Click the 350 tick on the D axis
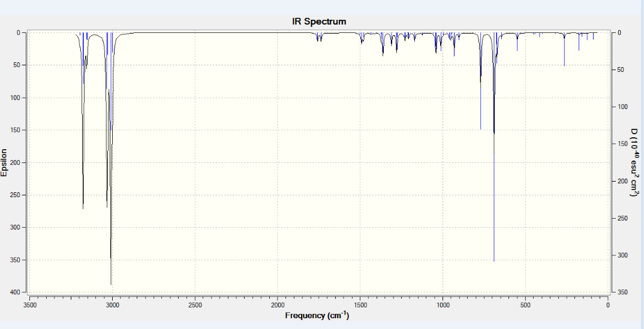 point(622,292)
